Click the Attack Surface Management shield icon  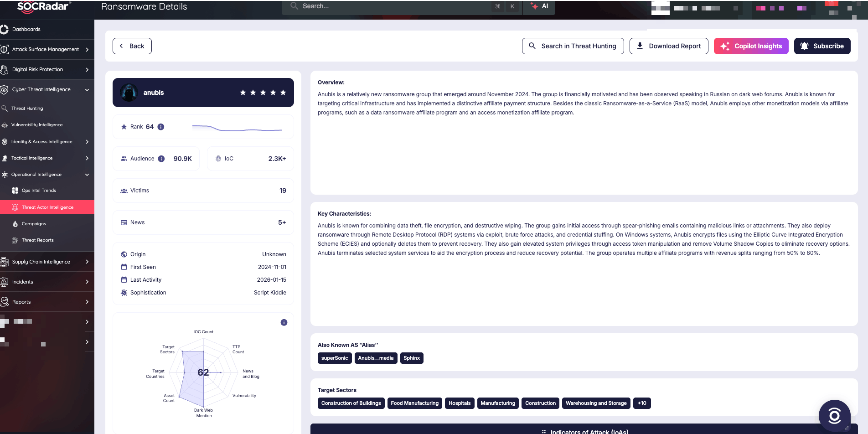pyautogui.click(x=5, y=49)
